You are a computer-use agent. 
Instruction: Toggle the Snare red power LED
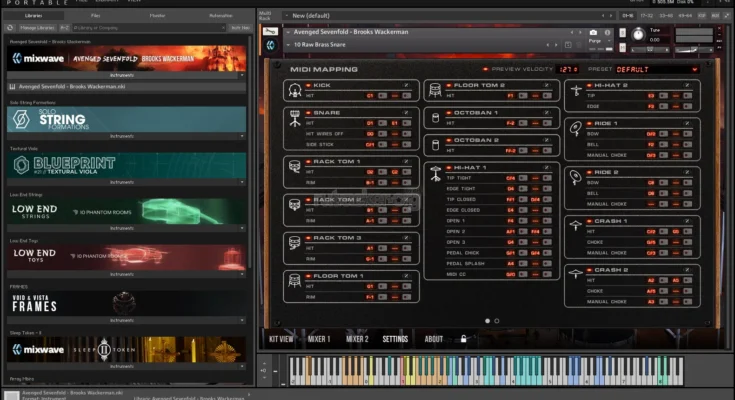[x=308, y=113]
